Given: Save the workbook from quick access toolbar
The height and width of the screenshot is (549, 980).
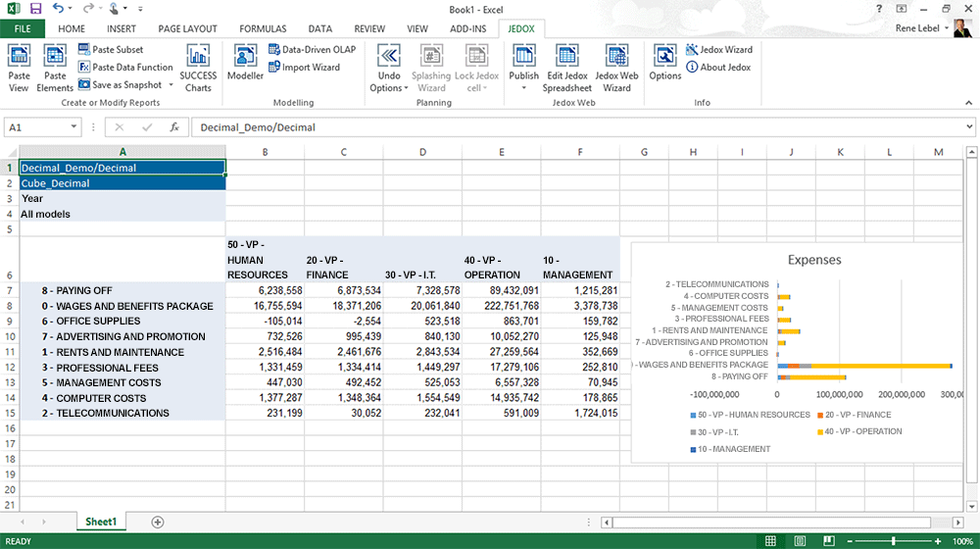Looking at the screenshot, I should tap(35, 9).
